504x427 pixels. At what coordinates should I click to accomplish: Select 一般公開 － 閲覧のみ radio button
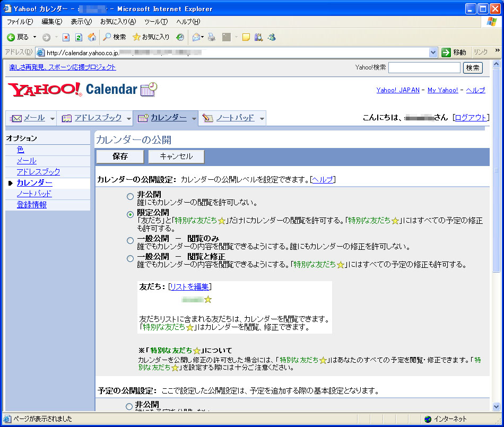[x=130, y=241]
